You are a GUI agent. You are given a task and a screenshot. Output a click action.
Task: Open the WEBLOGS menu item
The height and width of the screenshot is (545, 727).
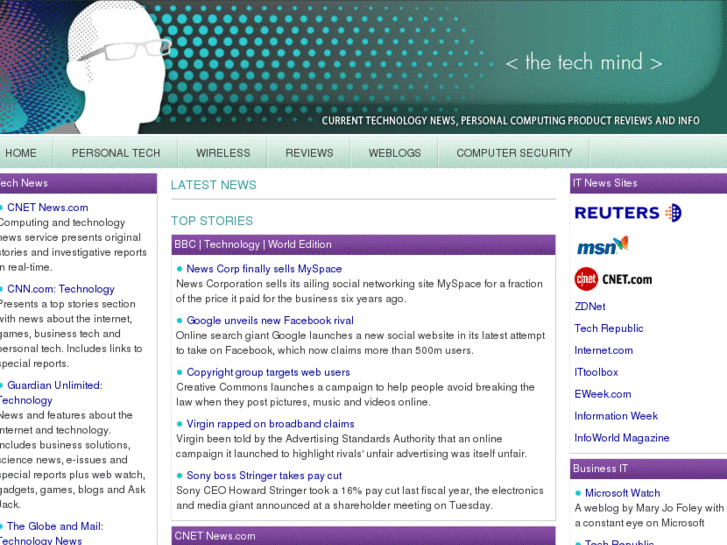[x=395, y=153]
